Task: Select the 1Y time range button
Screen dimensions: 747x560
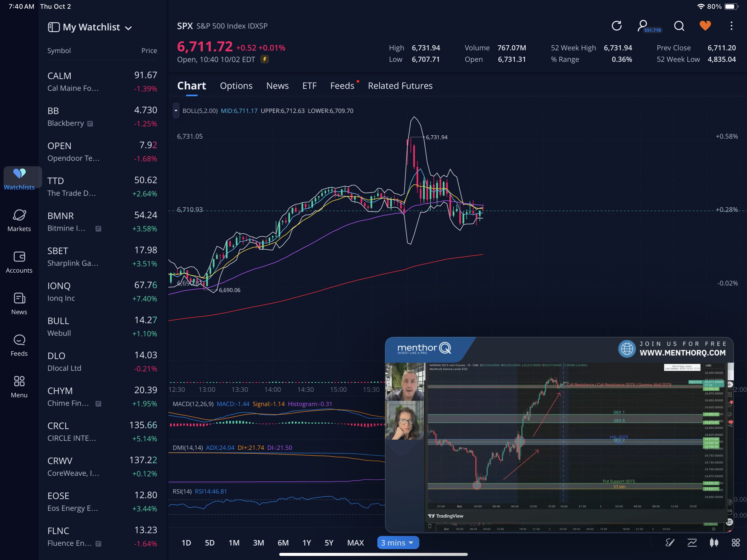Action: click(306, 543)
